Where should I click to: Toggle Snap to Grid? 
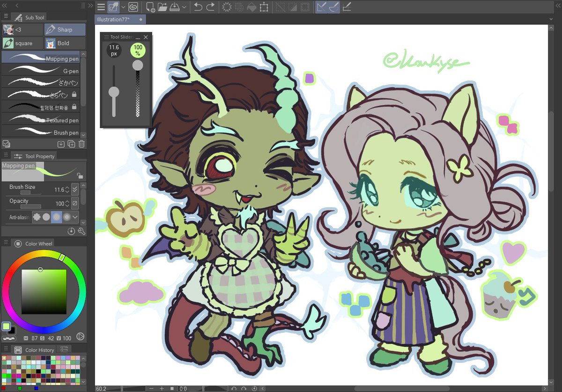[x=346, y=7]
